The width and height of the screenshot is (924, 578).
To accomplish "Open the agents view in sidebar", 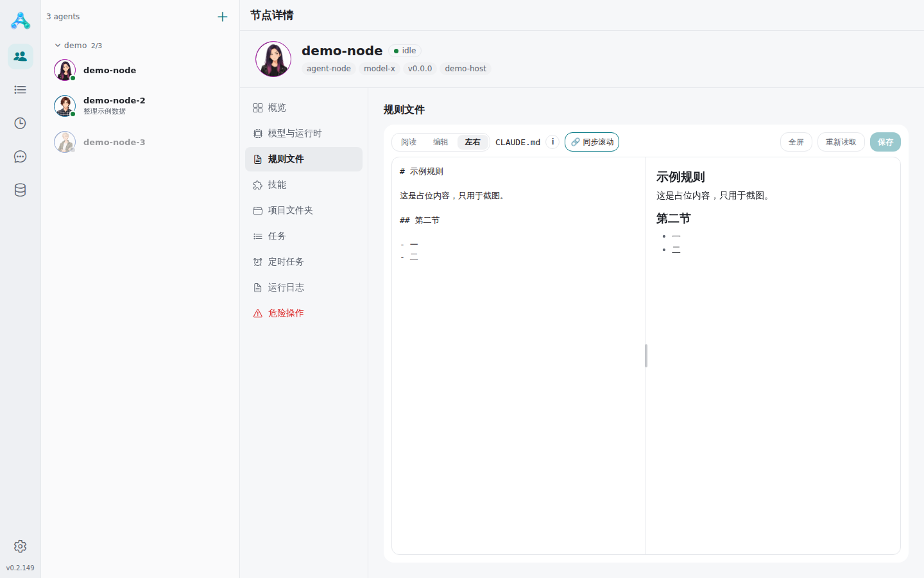I will coord(21,57).
